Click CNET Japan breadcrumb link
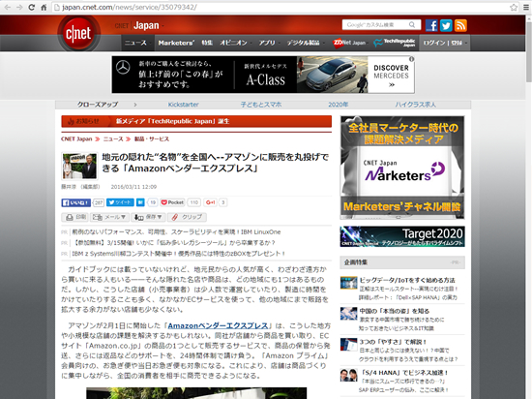Screen dimensions: 532x399 coord(76,138)
